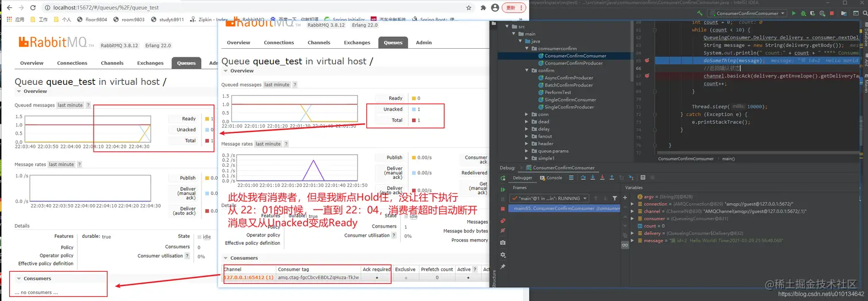The height and width of the screenshot is (301, 868).
Task: Open Evaluate Expression calculator icon
Action: pyautogui.click(x=643, y=178)
